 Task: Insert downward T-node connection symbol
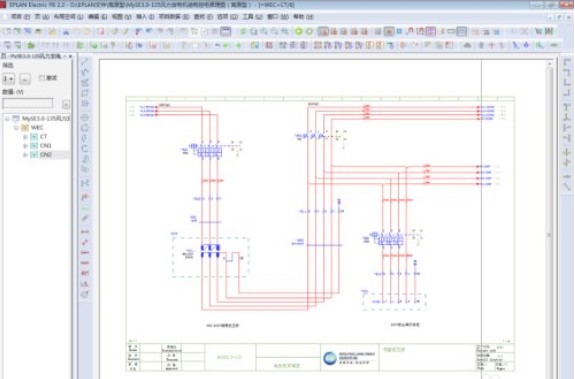(567, 107)
